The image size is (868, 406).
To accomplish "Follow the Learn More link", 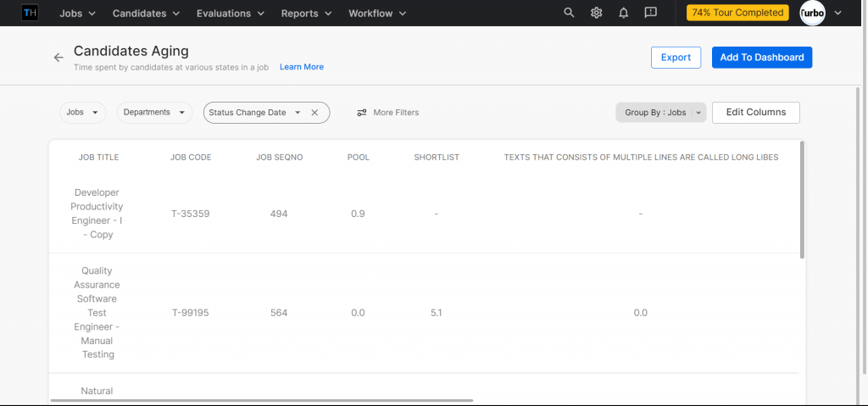I will tap(301, 67).
